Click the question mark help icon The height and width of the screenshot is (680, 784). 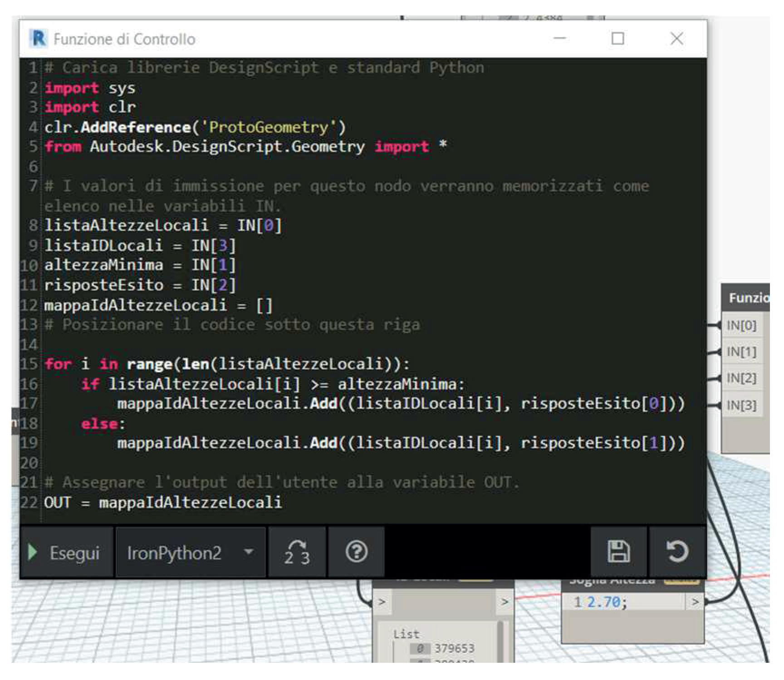pos(356,553)
